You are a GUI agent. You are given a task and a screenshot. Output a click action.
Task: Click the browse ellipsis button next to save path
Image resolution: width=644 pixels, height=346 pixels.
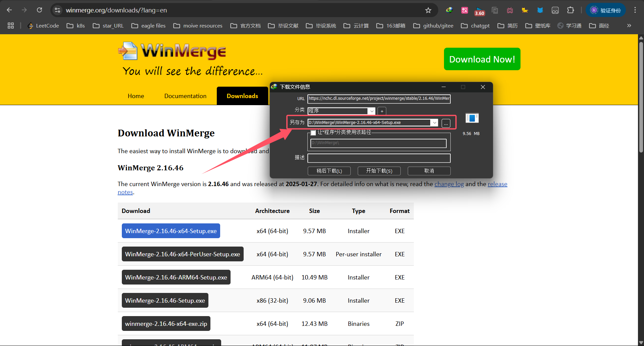446,123
